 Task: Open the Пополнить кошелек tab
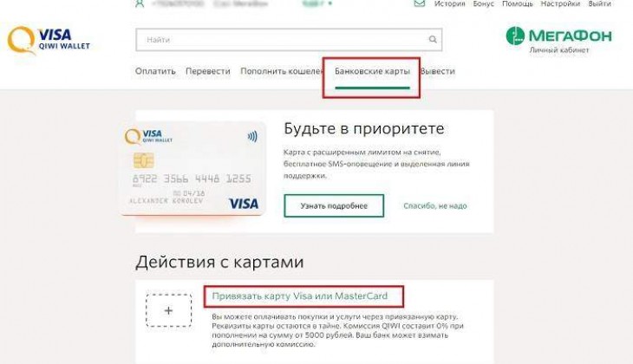point(281,71)
